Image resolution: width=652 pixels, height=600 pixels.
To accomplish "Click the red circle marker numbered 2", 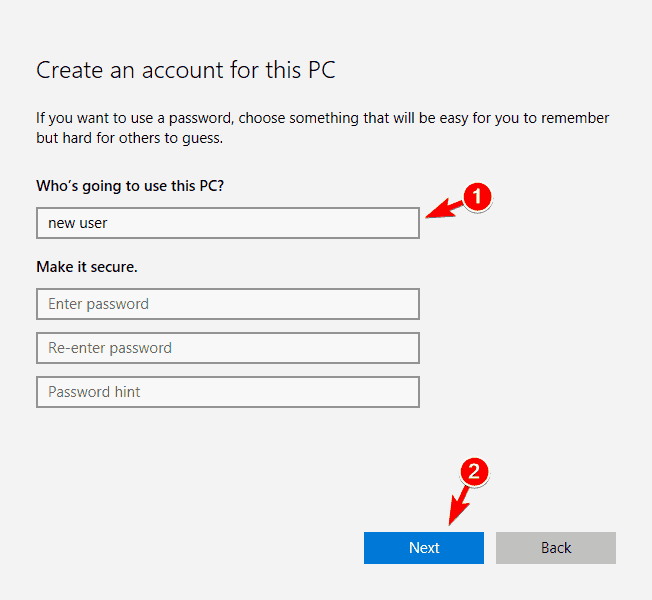I will click(474, 472).
